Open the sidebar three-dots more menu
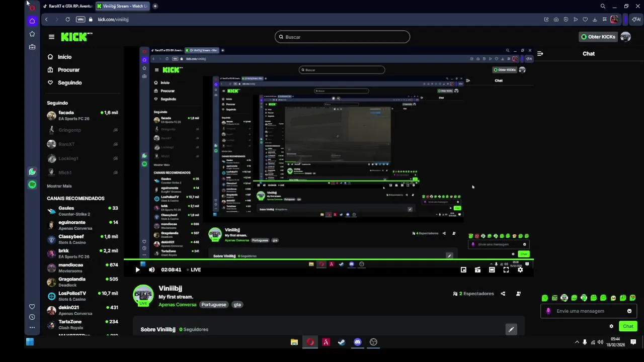 click(32, 327)
